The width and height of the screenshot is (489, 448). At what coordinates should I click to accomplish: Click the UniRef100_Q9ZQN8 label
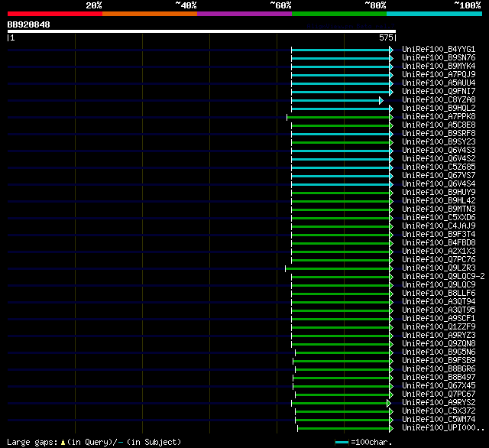pyautogui.click(x=439, y=344)
